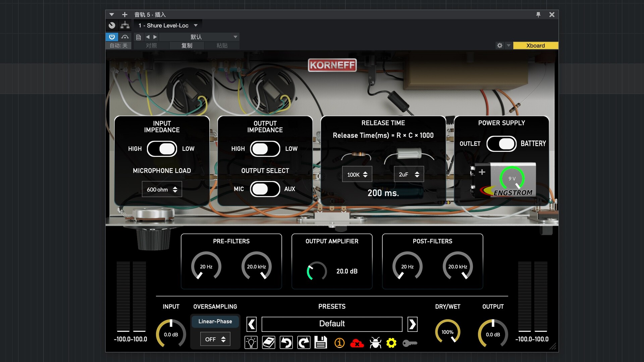The image size is (644, 362).
Task: Toggle the Input Impedance High/Low switch
Action: (x=162, y=149)
